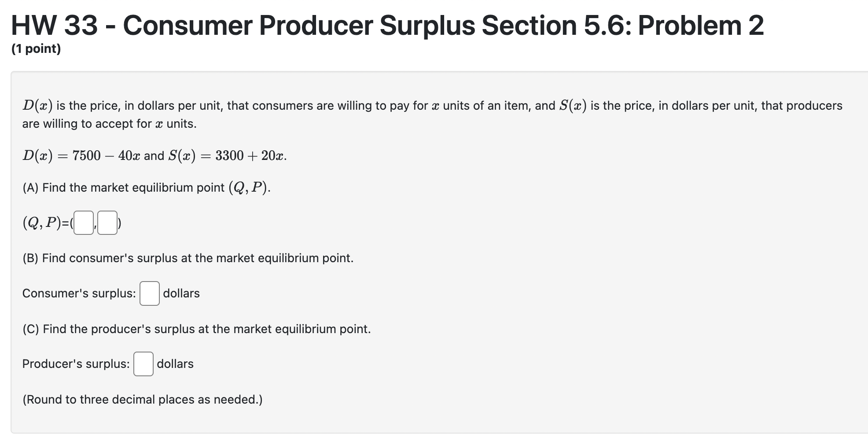Click the dollars label in part C
This screenshot has width=868, height=434.
(175, 363)
